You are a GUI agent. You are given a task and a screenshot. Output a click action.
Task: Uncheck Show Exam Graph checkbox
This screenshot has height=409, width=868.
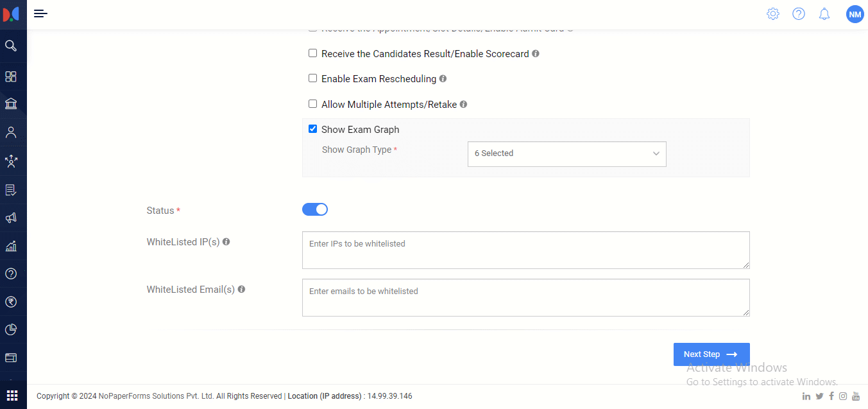click(313, 129)
